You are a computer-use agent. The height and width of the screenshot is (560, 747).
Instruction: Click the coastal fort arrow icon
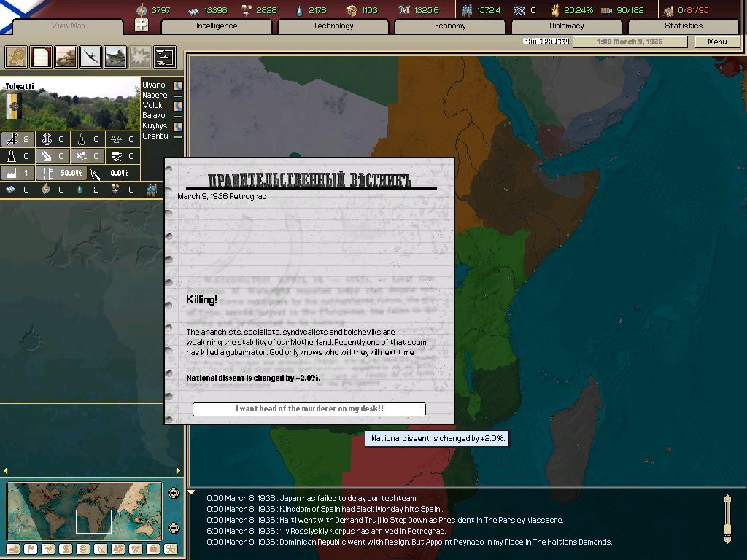coord(47,156)
